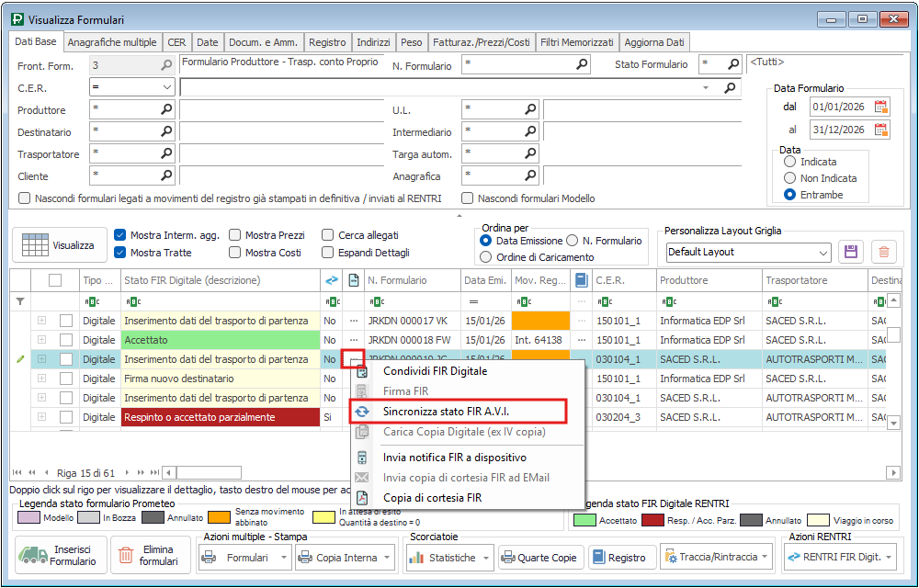The image size is (919, 588).
Task: Click the green Accettato legend swatch
Action: 584,520
